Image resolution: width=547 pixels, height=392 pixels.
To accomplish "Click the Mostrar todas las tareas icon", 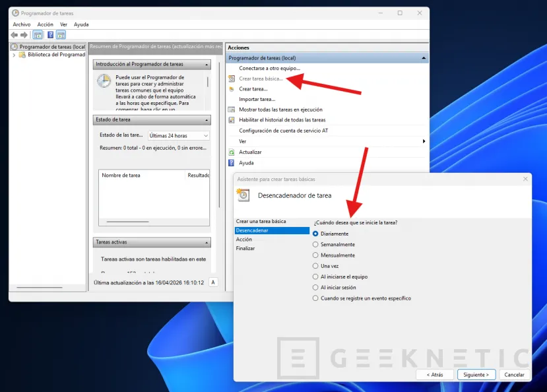I will click(232, 110).
